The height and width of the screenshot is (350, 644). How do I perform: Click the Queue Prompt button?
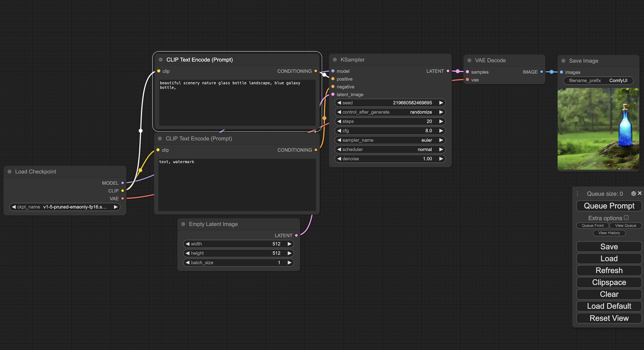tap(609, 206)
